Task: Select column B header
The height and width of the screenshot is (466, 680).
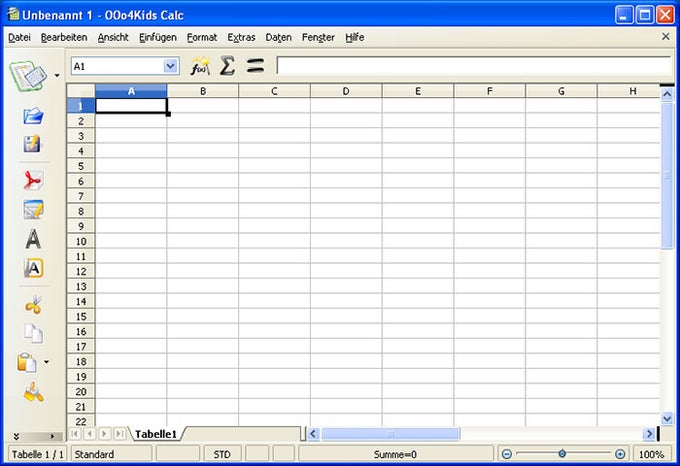Action: (x=203, y=91)
